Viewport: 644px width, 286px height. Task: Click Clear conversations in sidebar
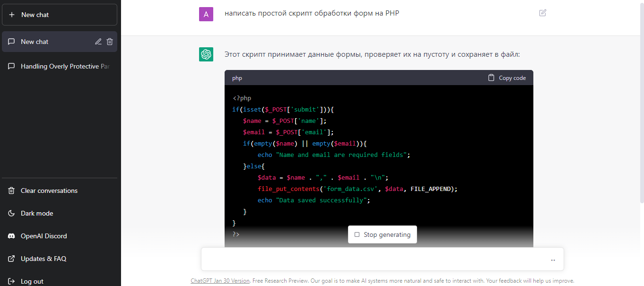(49, 191)
